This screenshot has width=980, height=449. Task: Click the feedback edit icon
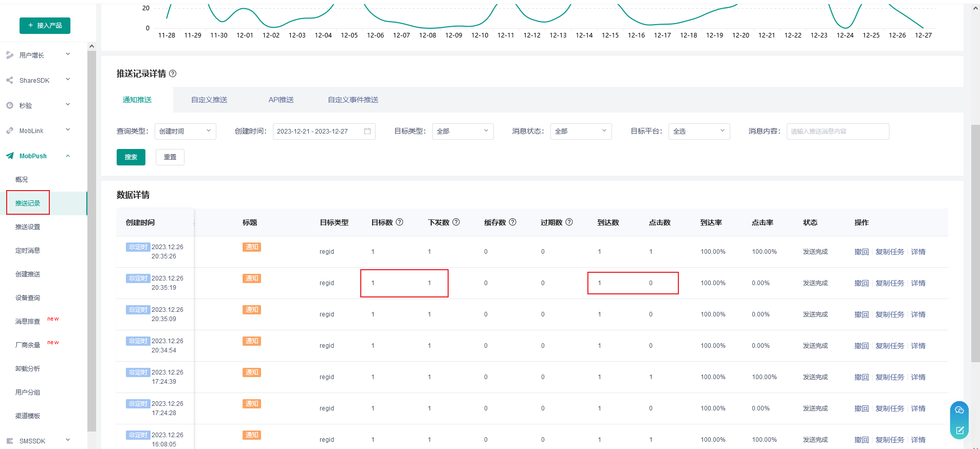(959, 430)
